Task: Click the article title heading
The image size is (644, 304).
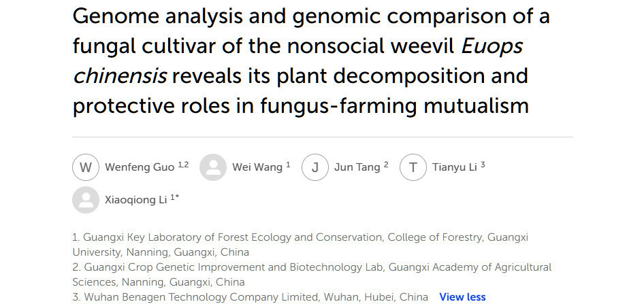Action: [x=311, y=61]
